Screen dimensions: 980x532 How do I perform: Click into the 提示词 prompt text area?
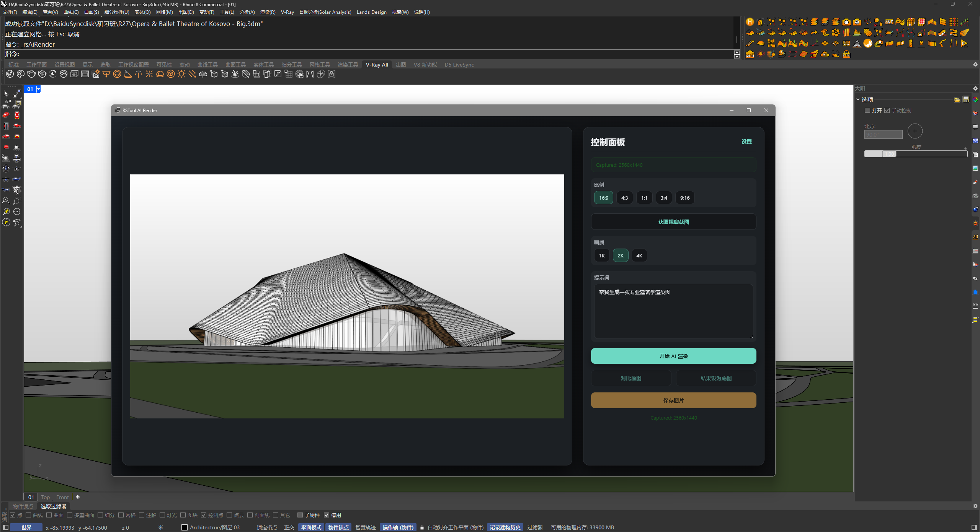(x=673, y=311)
